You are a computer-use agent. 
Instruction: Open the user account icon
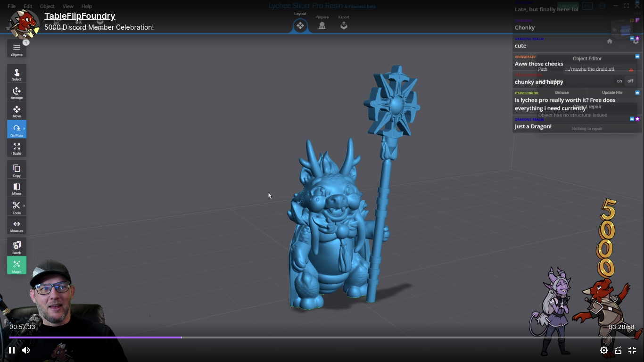pos(602,6)
